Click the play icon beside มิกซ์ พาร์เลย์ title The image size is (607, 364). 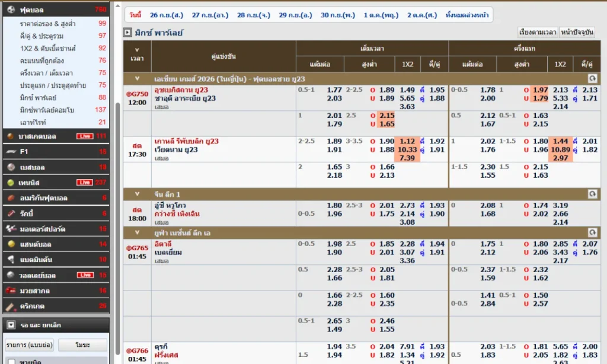127,33
